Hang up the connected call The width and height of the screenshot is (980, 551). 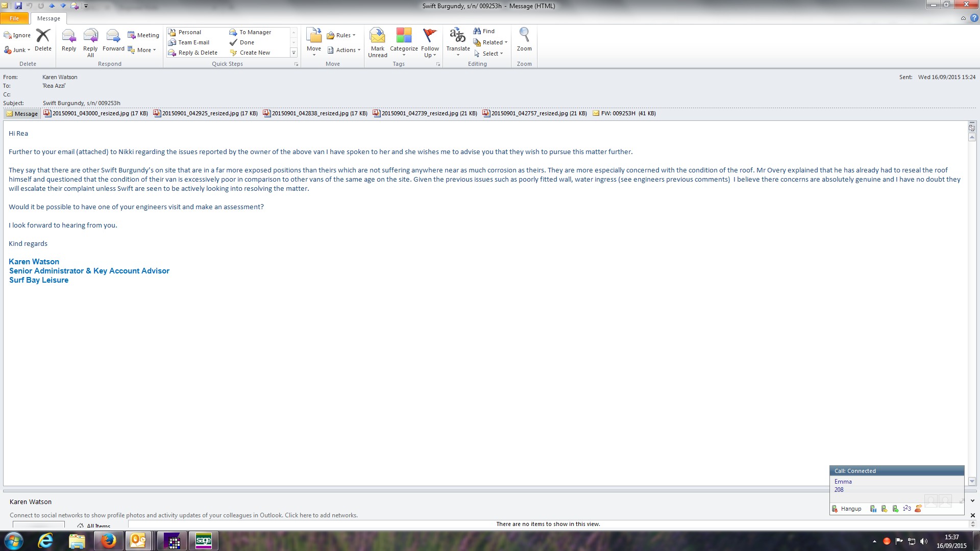tap(847, 509)
